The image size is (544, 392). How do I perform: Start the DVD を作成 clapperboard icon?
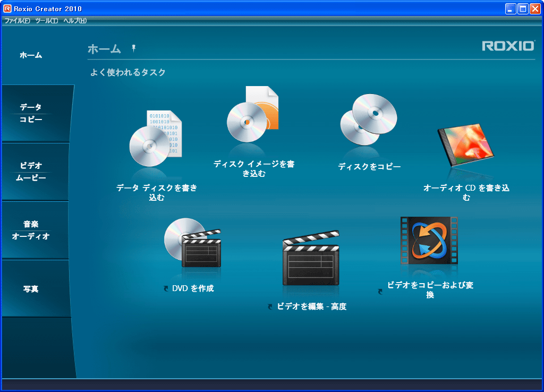click(192, 243)
